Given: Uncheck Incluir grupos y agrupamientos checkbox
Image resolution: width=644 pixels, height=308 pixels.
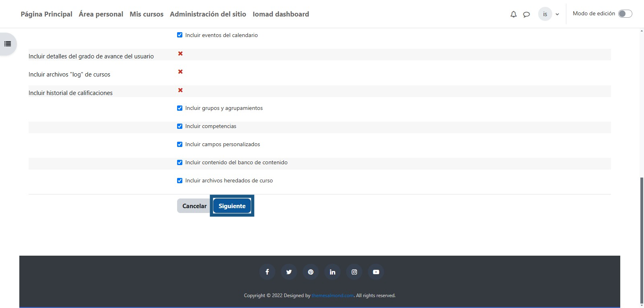Looking at the screenshot, I should pos(180,108).
